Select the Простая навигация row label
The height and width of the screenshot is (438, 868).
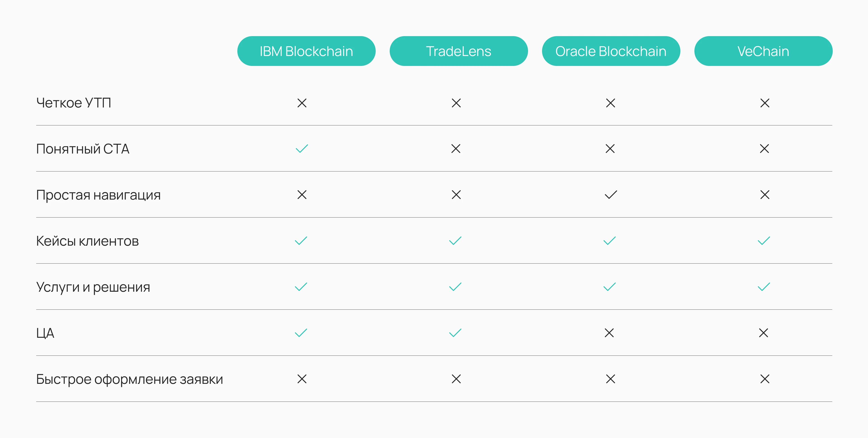[x=98, y=195]
